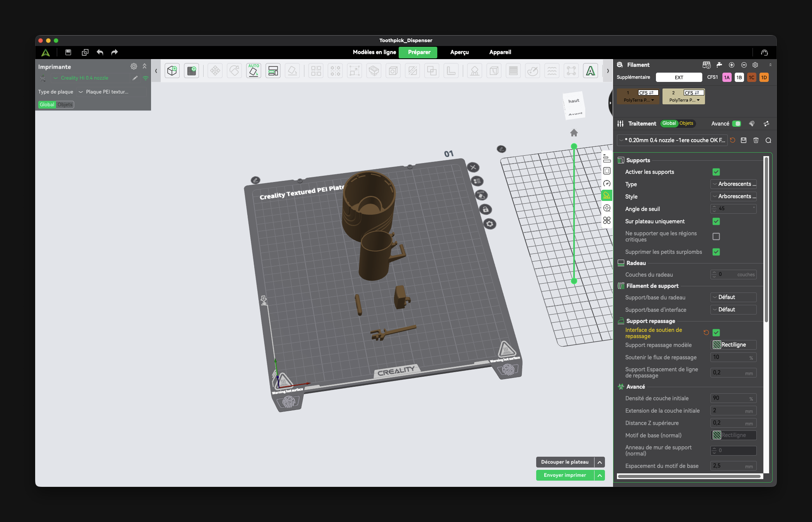Toggle Interface de soutien de repassage checkbox
The width and height of the screenshot is (812, 522).
coord(716,333)
